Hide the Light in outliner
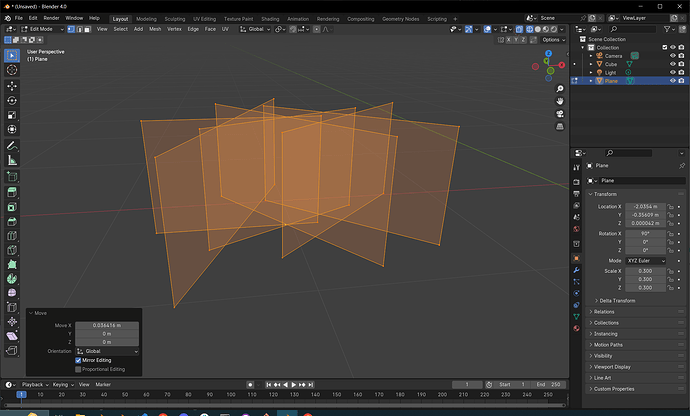This screenshot has height=416, width=690. tap(672, 73)
